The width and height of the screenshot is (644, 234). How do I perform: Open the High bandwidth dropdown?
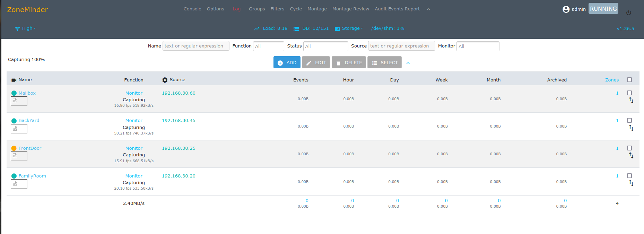tap(29, 28)
